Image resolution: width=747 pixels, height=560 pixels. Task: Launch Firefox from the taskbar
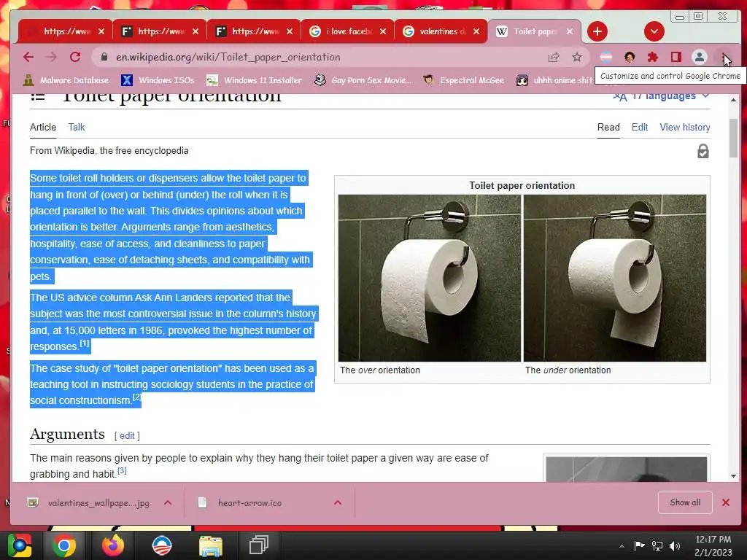(x=113, y=545)
